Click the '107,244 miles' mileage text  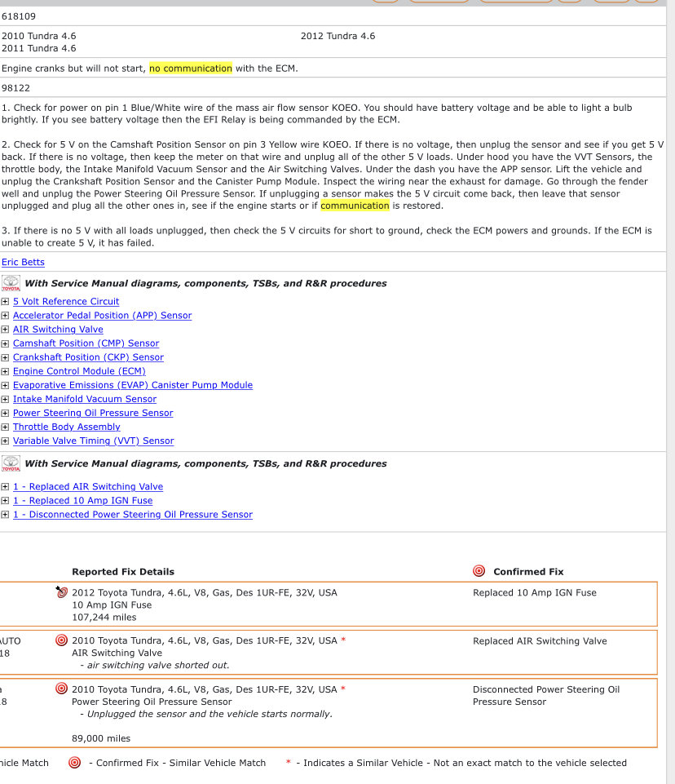(x=104, y=617)
